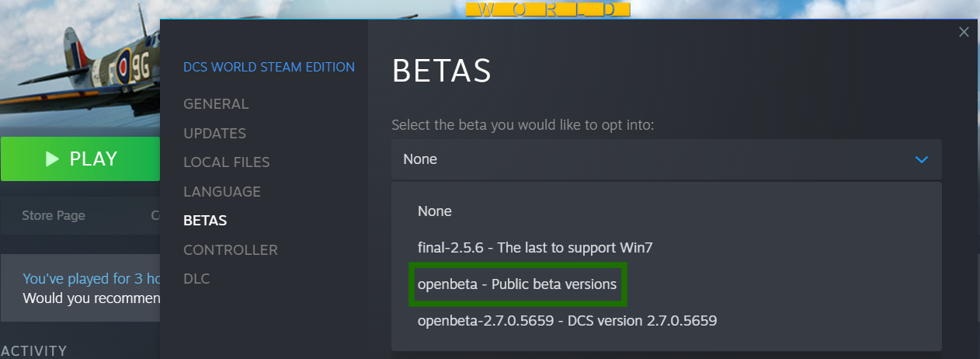
Task: Open the CONTROLLER settings section
Action: (x=230, y=250)
